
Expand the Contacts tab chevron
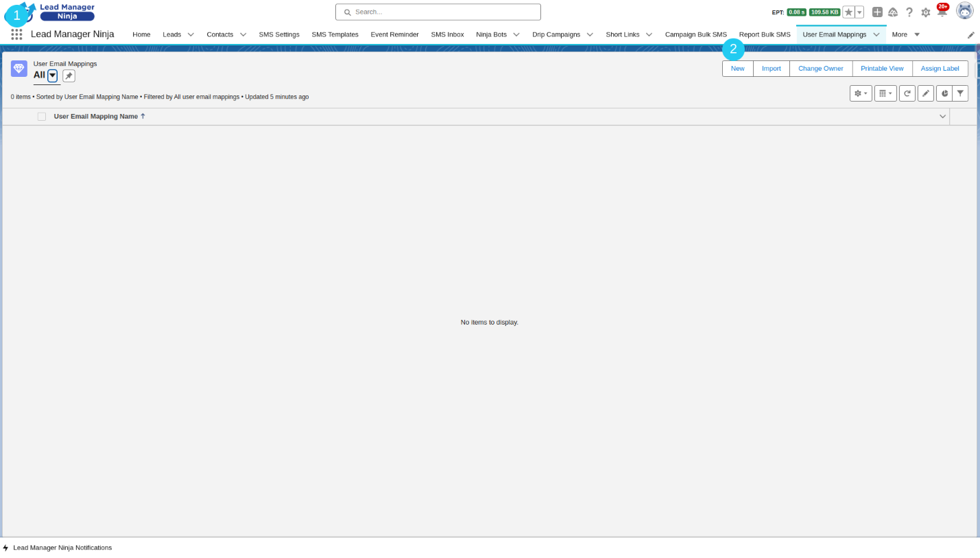pos(243,34)
